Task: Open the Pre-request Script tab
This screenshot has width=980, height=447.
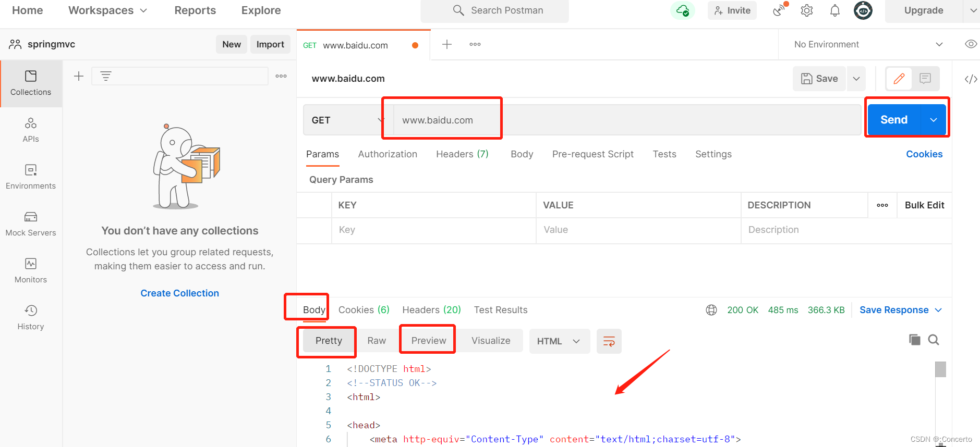Action: (x=593, y=154)
